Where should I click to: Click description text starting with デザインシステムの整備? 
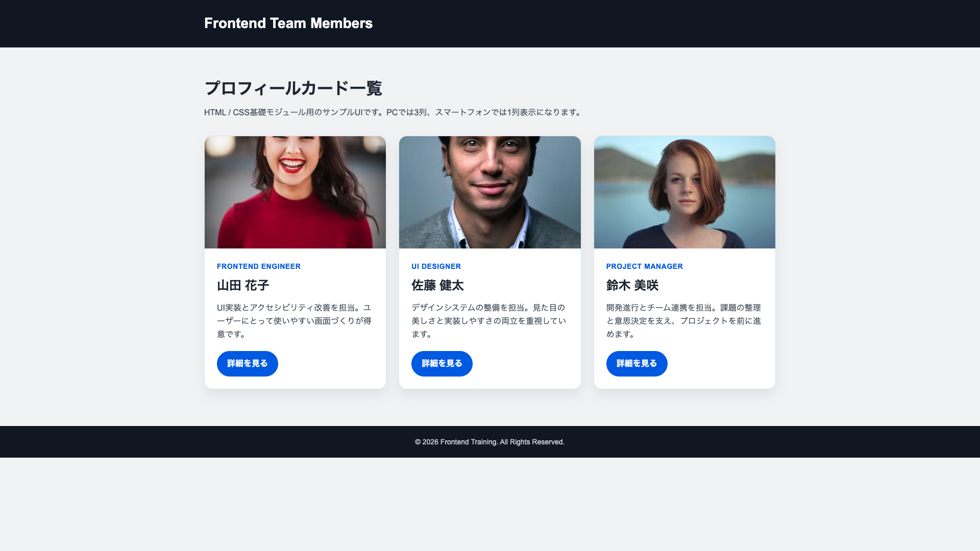(488, 321)
